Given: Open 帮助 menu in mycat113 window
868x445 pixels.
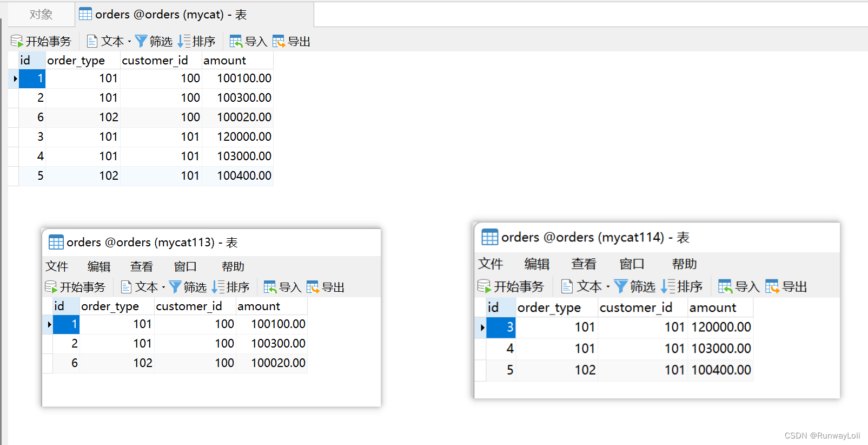Looking at the screenshot, I should point(233,266).
